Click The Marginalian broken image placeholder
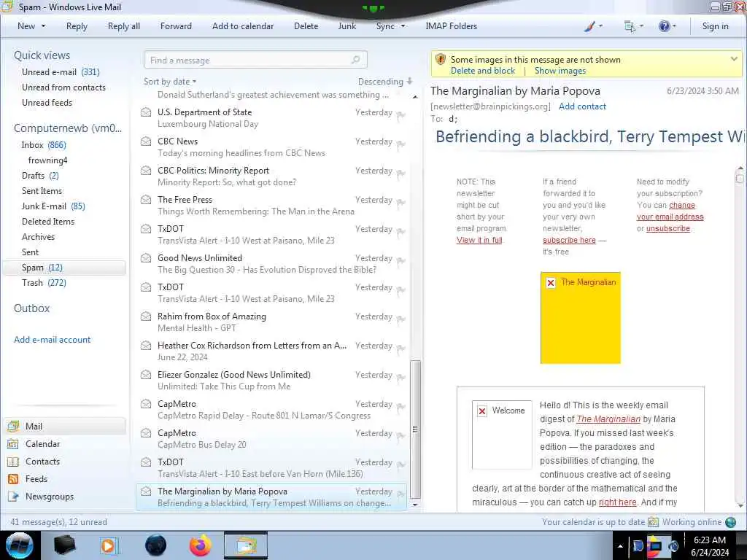 [x=580, y=318]
